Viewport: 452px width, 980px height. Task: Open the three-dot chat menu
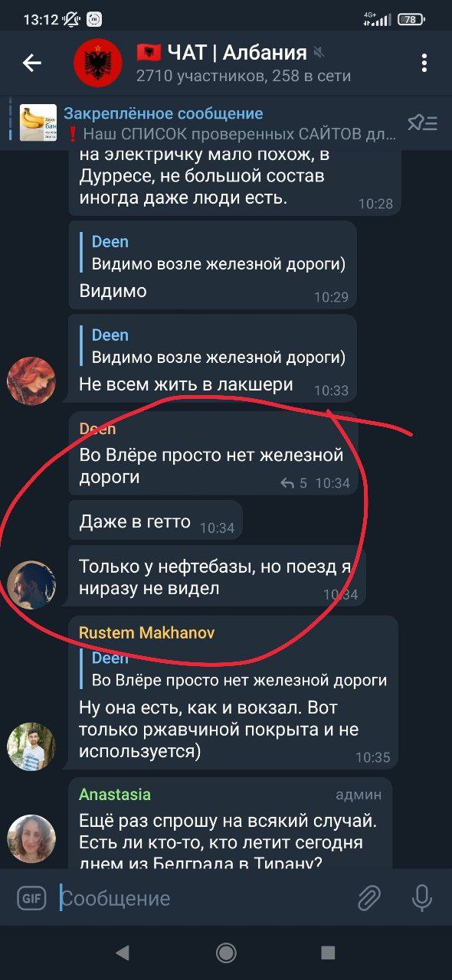(x=424, y=63)
